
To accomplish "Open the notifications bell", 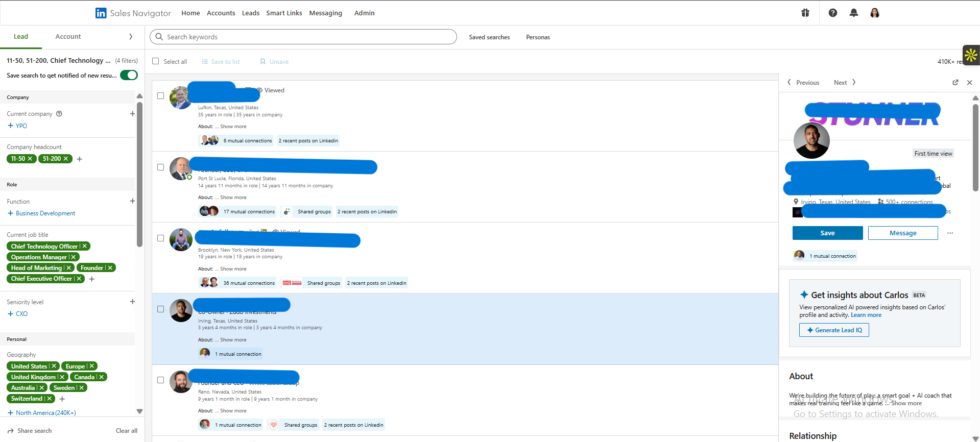I will click(854, 13).
